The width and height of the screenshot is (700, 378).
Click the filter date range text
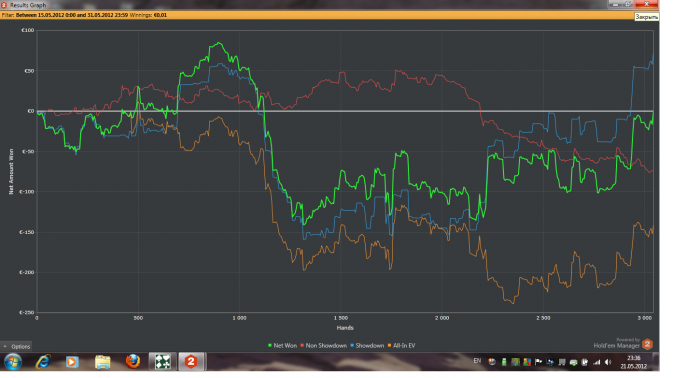[x=72, y=15]
